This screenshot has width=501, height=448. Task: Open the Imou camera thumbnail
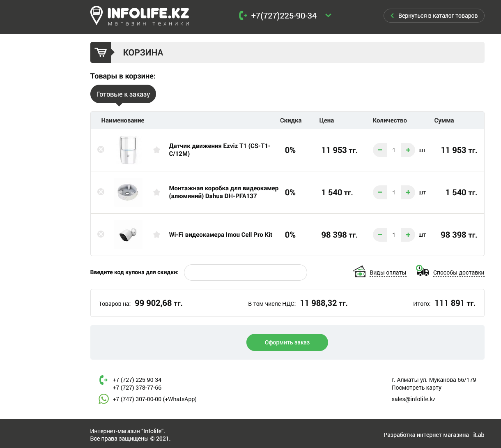(x=128, y=235)
